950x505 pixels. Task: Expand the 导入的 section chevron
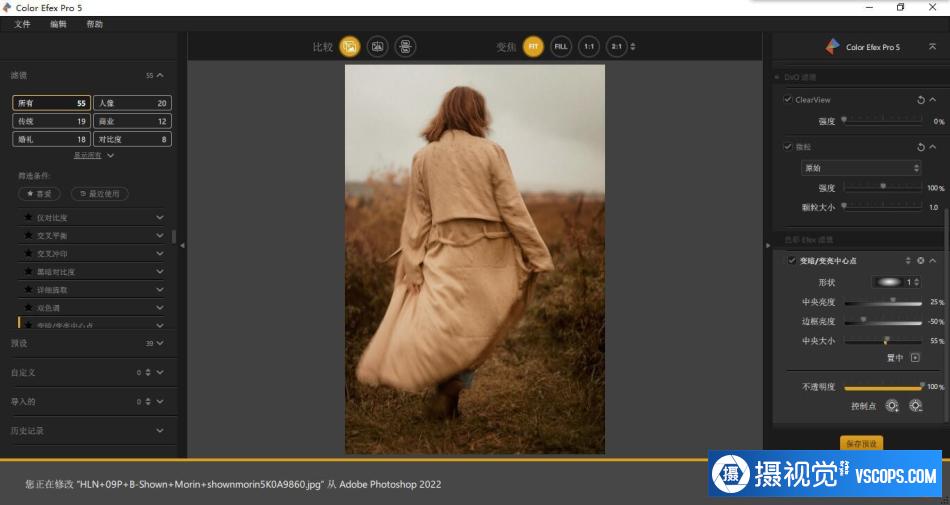160,401
